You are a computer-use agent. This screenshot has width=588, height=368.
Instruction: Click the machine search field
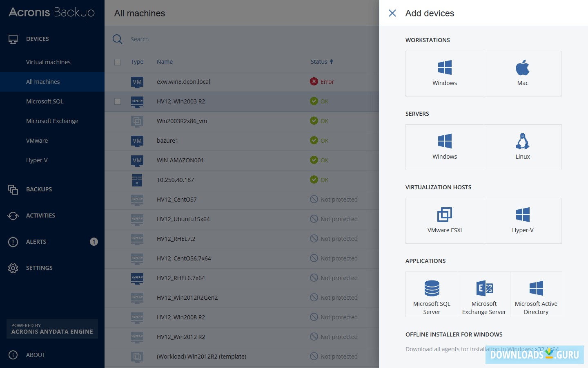[163, 39]
